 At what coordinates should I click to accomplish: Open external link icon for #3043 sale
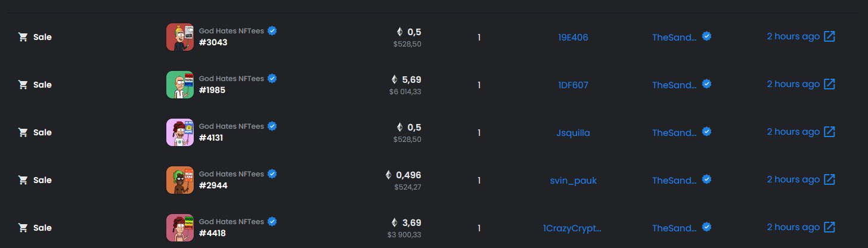pyautogui.click(x=829, y=36)
